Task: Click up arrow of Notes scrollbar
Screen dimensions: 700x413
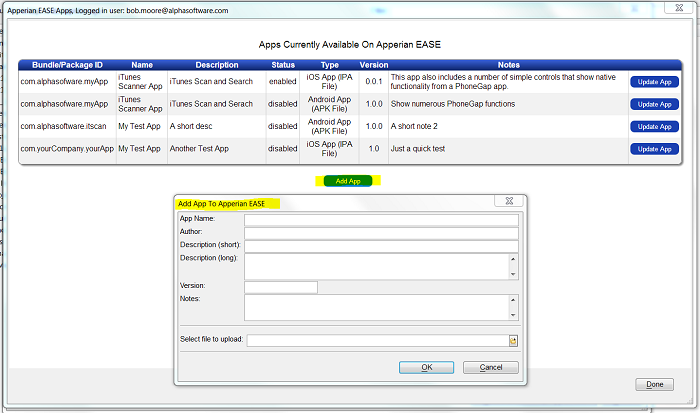Action: [x=513, y=300]
